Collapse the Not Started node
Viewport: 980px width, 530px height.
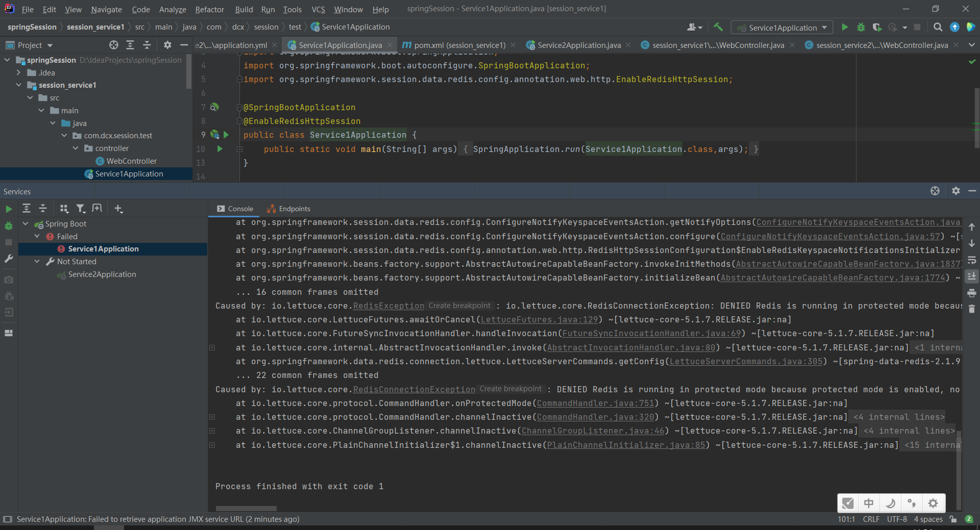[37, 261]
